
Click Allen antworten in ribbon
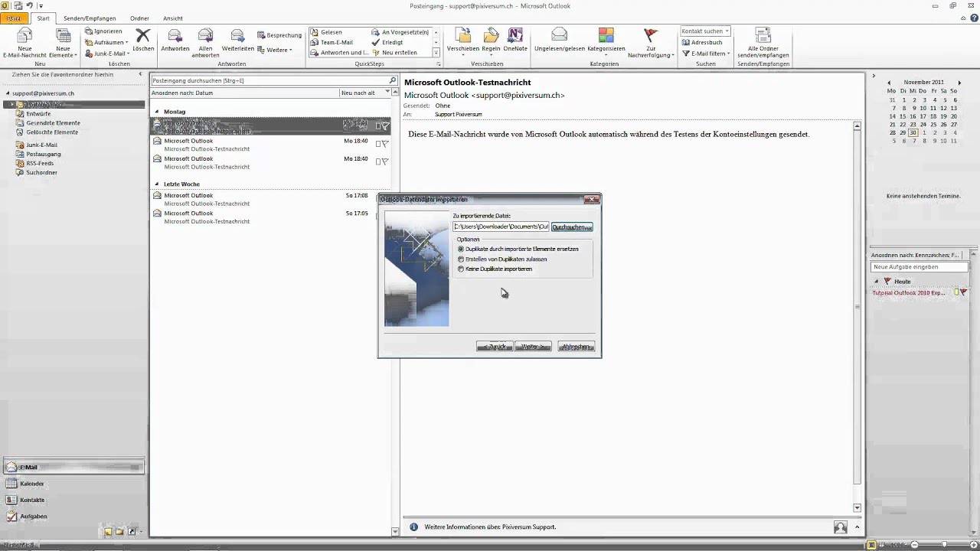[x=205, y=43]
